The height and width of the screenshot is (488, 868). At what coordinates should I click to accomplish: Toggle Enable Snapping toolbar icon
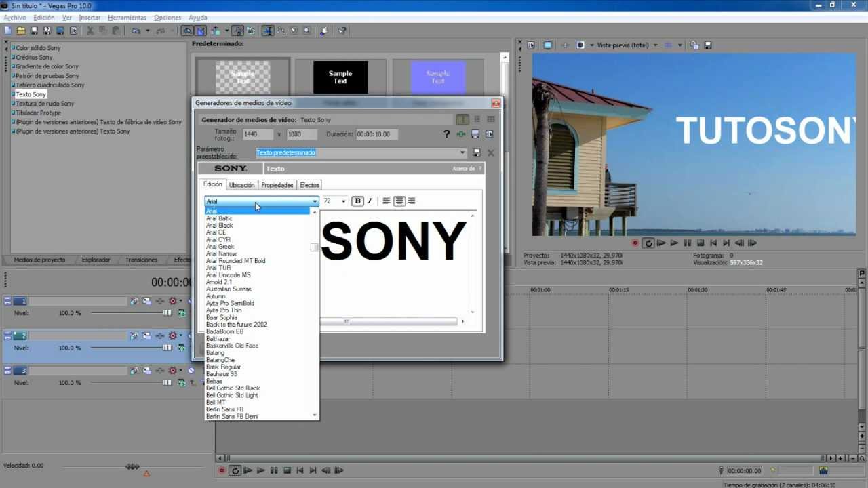point(188,30)
